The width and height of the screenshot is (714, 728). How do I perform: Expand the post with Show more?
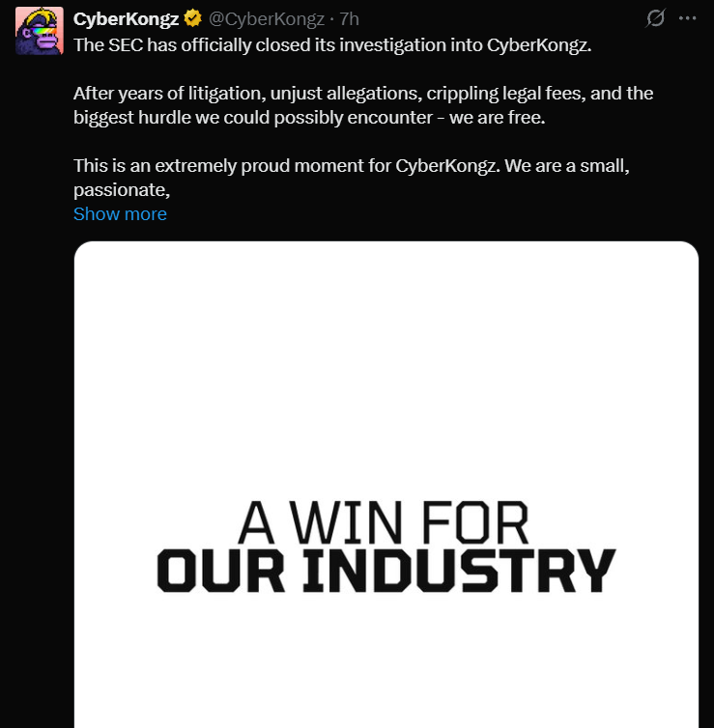point(120,213)
